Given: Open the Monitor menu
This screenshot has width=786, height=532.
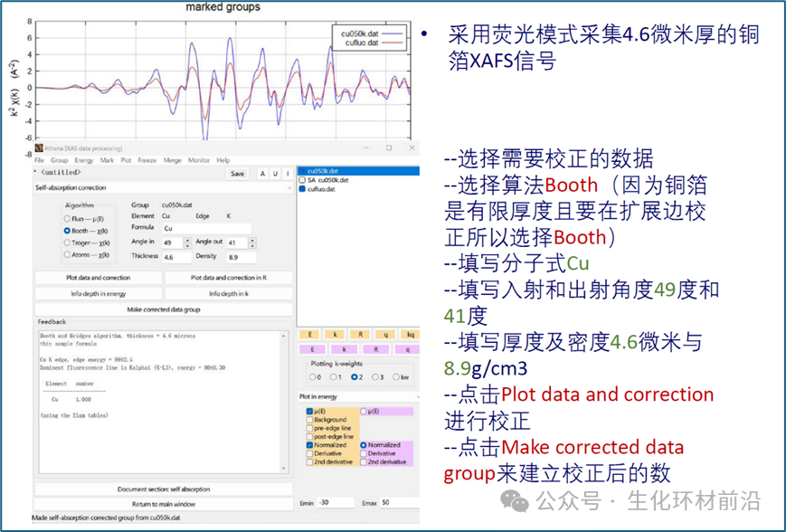Looking at the screenshot, I should [198, 160].
